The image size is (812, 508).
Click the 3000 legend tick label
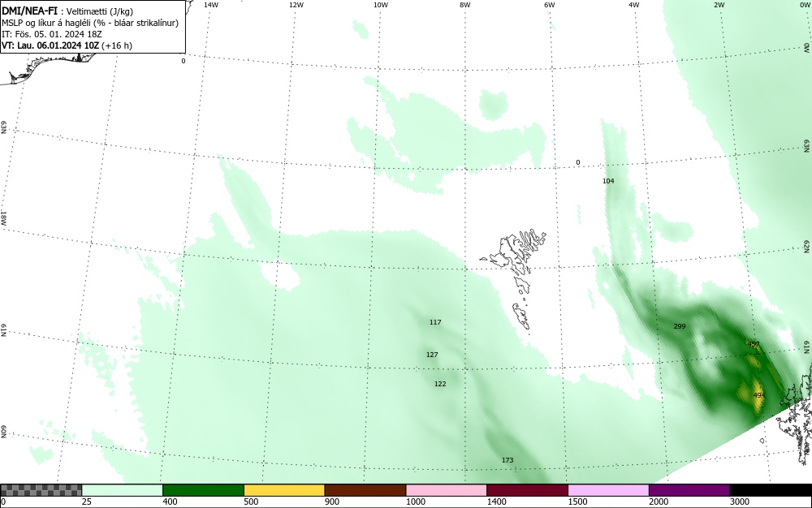(x=740, y=502)
